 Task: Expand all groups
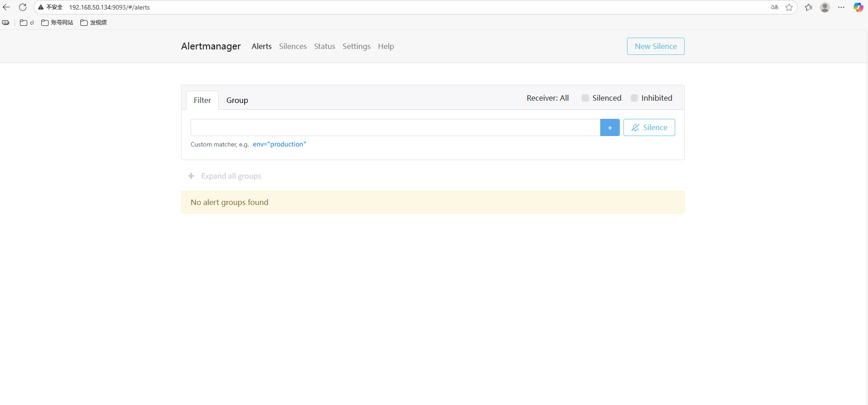(x=231, y=176)
